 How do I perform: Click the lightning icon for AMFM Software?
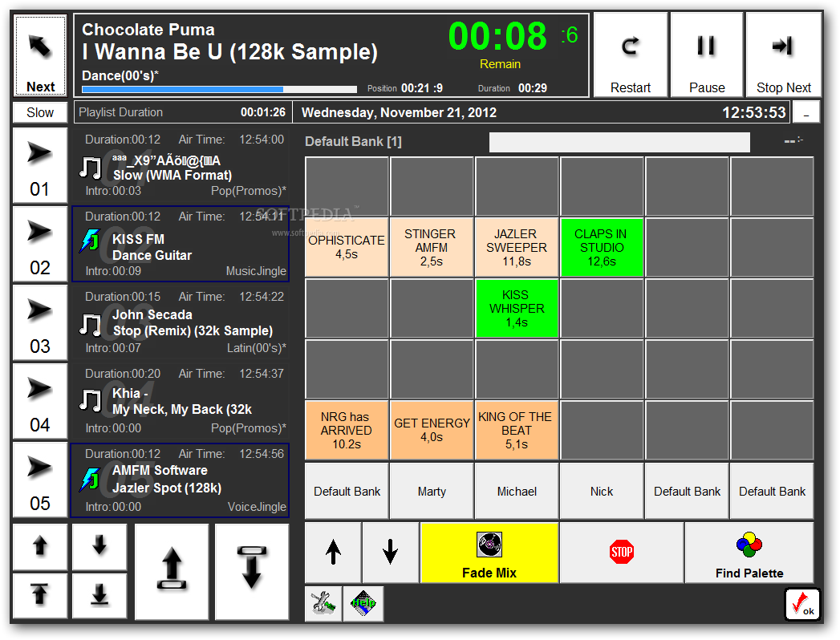90,480
